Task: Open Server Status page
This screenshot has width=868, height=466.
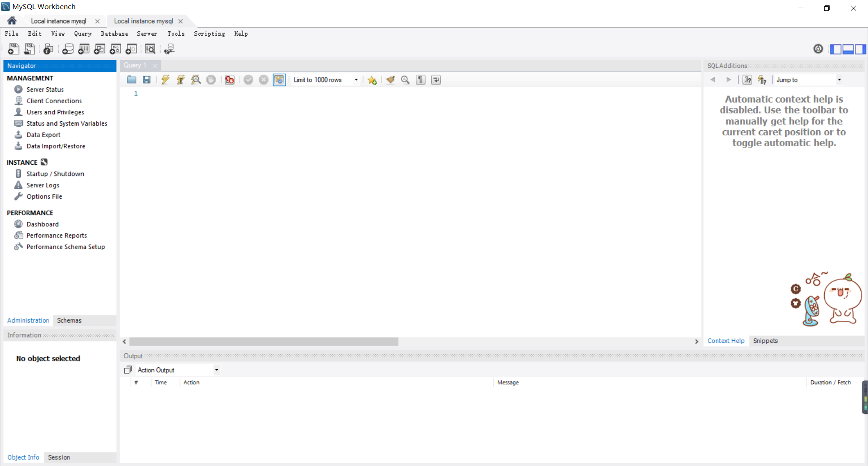Action: [x=45, y=90]
